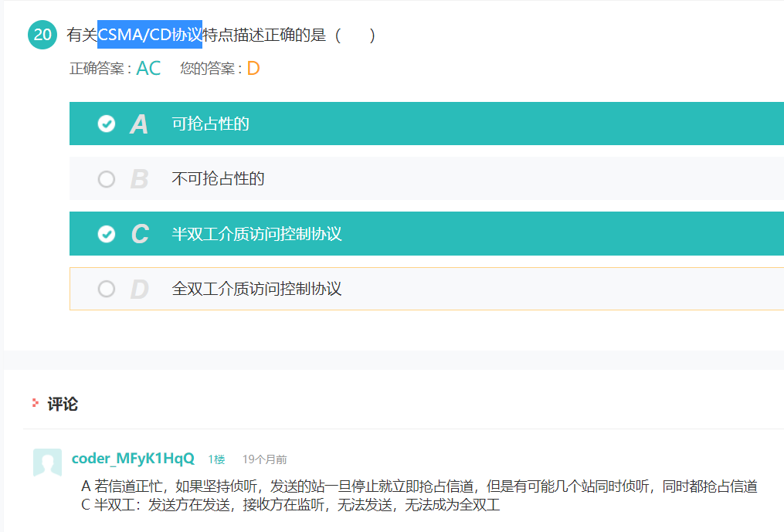Open coder_MFyK1HqQ user profile link
Screen dimensions: 784x532
tap(133, 459)
